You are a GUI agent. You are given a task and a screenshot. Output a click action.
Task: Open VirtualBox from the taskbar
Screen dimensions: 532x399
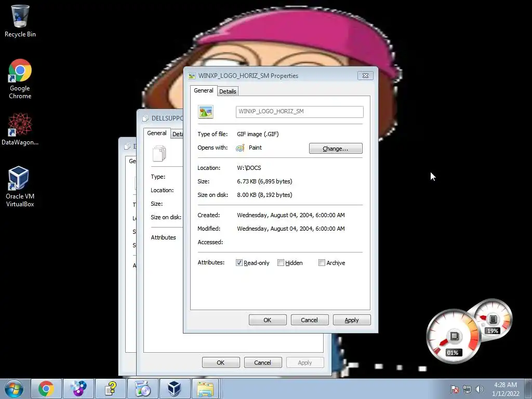coord(175,389)
